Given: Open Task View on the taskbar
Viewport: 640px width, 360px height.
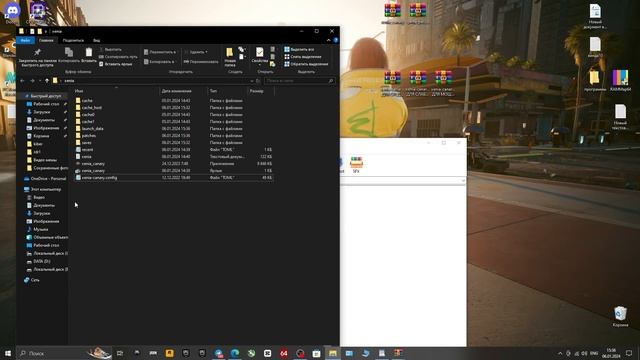Looking at the screenshot, I should click(x=120, y=353).
